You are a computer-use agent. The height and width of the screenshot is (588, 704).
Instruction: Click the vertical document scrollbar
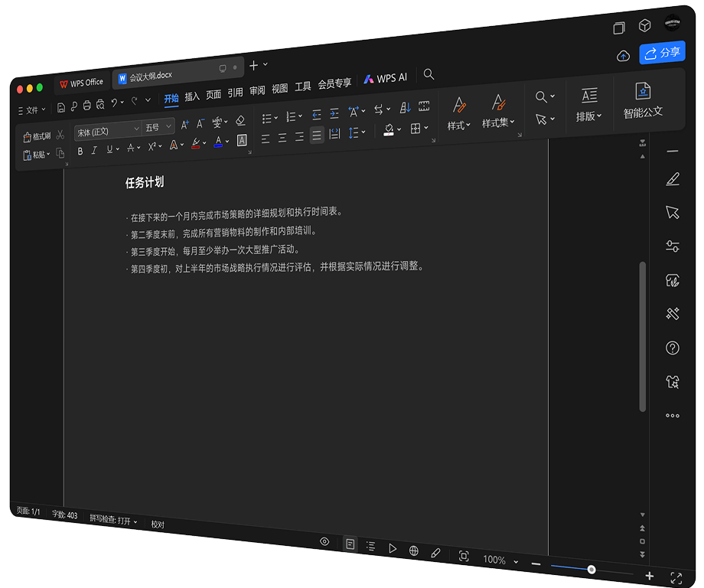click(642, 337)
